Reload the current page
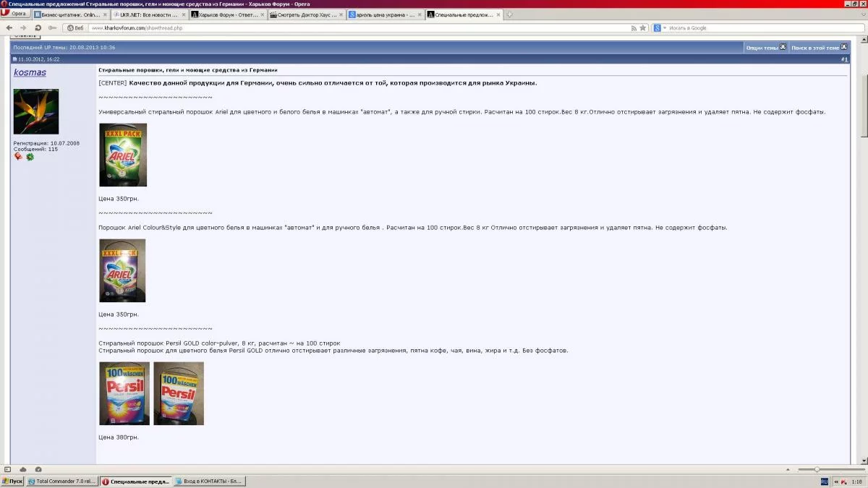The width and height of the screenshot is (868, 488). tap(38, 28)
